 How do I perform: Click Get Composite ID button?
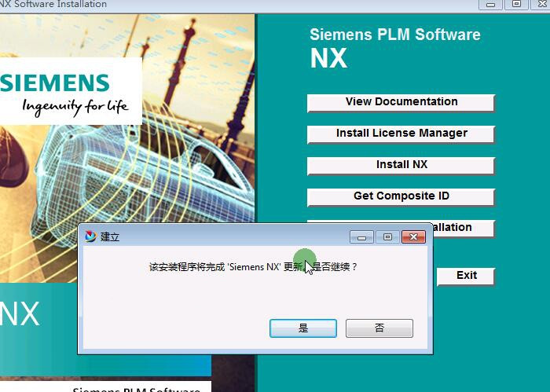[x=401, y=197]
